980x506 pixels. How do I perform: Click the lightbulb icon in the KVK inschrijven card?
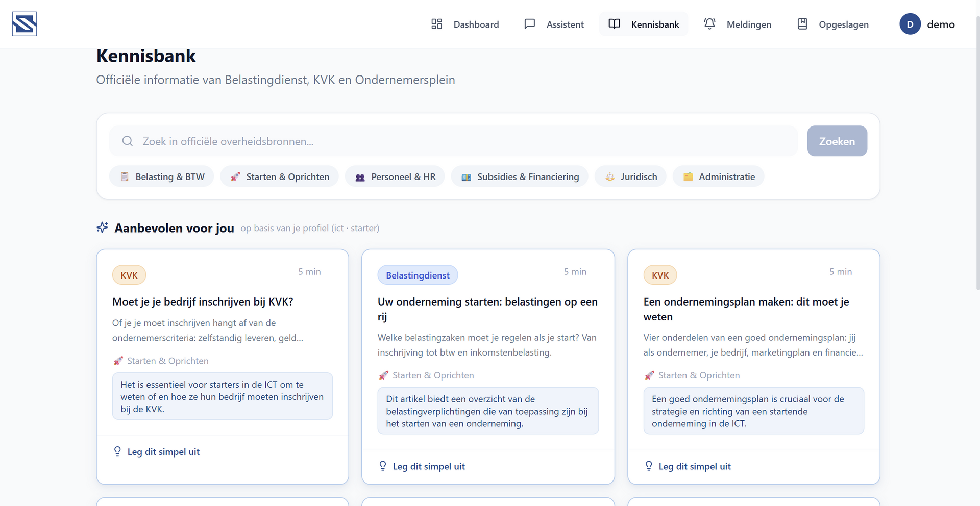[x=117, y=451]
